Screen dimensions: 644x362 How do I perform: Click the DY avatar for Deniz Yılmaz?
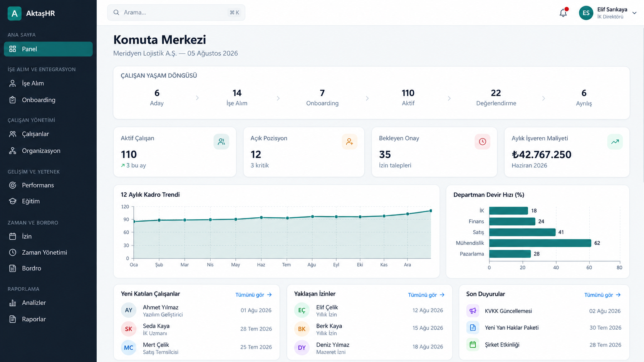[x=302, y=348]
